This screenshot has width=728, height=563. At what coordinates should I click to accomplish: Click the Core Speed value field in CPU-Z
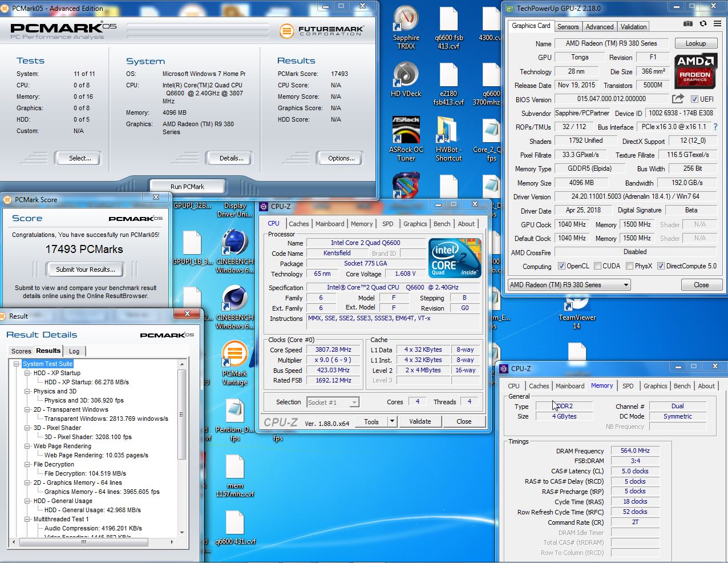point(333,349)
